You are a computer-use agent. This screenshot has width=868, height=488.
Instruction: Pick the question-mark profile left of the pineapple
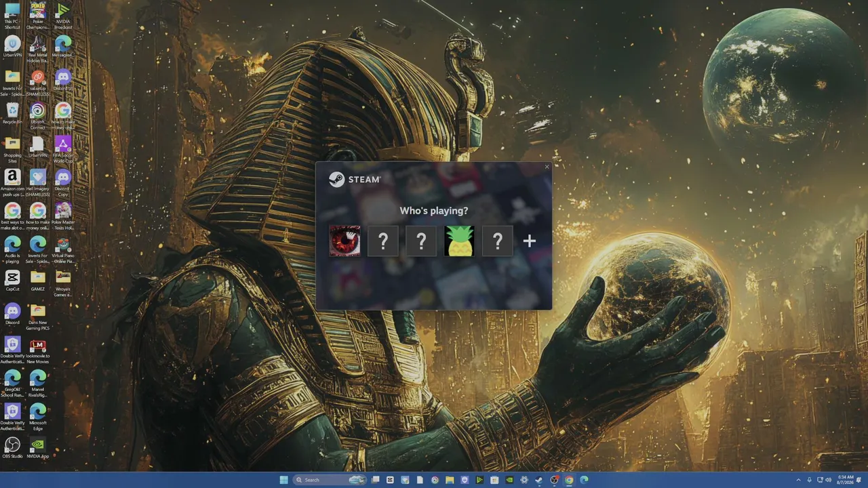[x=421, y=241]
